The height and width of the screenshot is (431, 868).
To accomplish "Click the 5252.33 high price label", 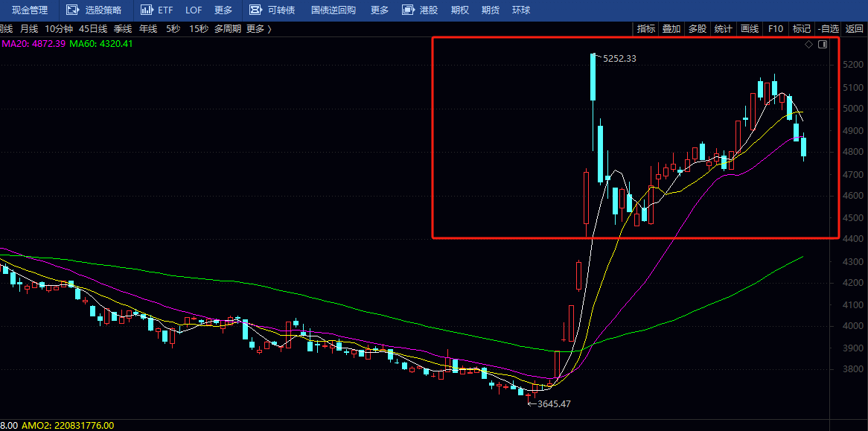I will pyautogui.click(x=619, y=59).
